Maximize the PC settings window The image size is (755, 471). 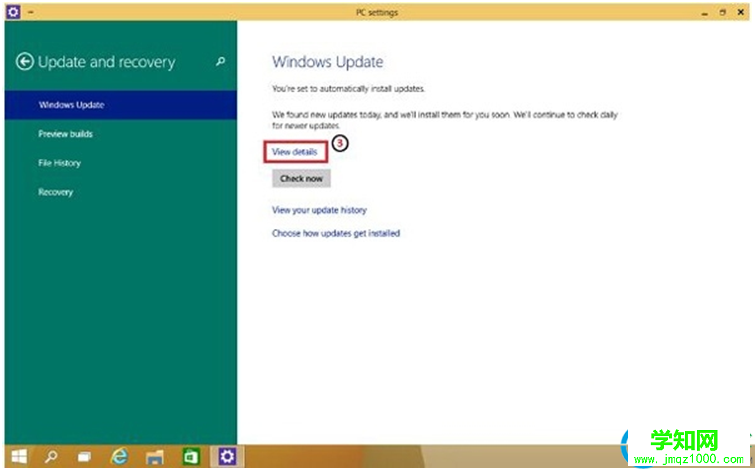pyautogui.click(x=722, y=13)
